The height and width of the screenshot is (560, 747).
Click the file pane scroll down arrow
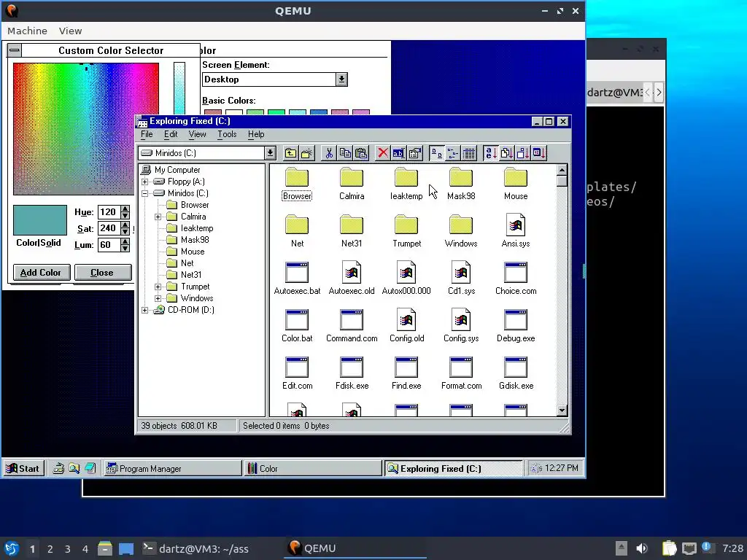(x=562, y=411)
